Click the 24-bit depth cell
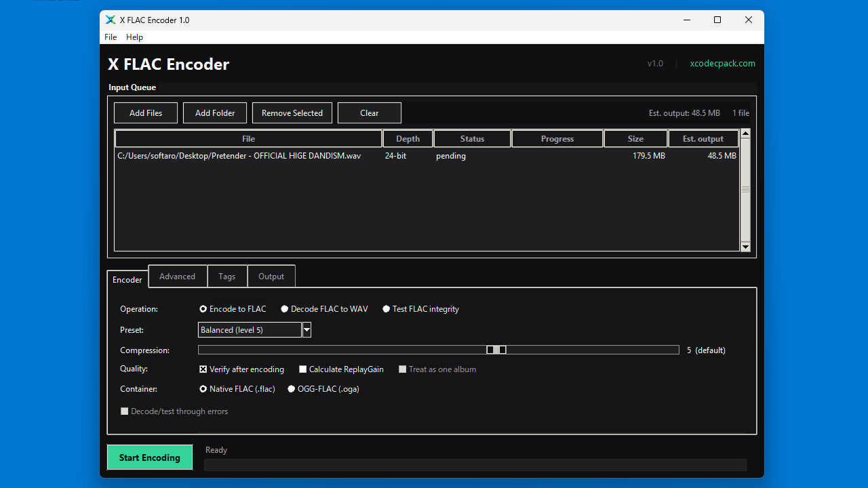This screenshot has width=868, height=488. pyautogui.click(x=395, y=156)
